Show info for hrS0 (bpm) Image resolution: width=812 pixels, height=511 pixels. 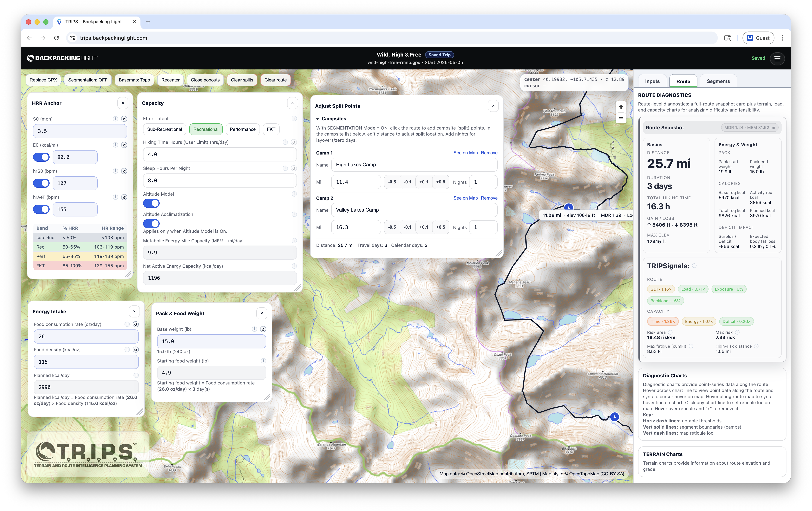coord(115,171)
